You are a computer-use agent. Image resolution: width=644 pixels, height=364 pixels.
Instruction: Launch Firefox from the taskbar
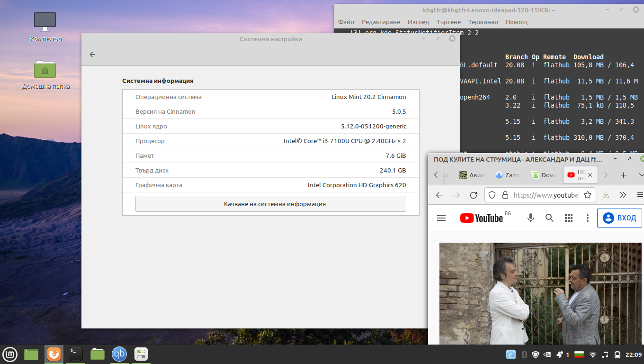(x=54, y=354)
